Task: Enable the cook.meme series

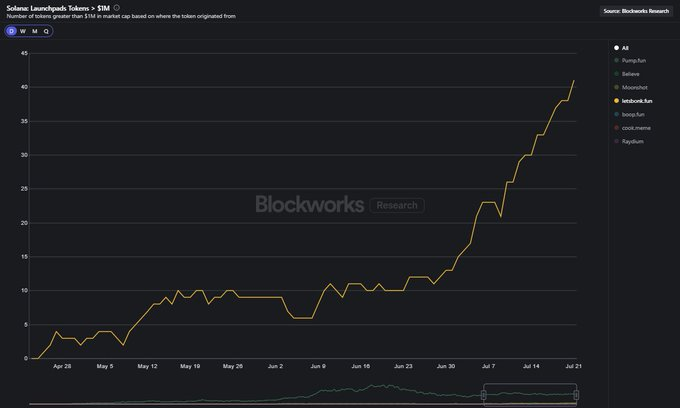Action: pyautogui.click(x=637, y=128)
